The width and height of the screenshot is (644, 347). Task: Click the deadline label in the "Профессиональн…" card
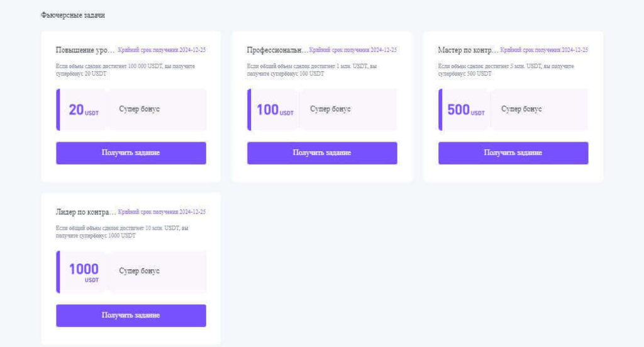tap(353, 50)
